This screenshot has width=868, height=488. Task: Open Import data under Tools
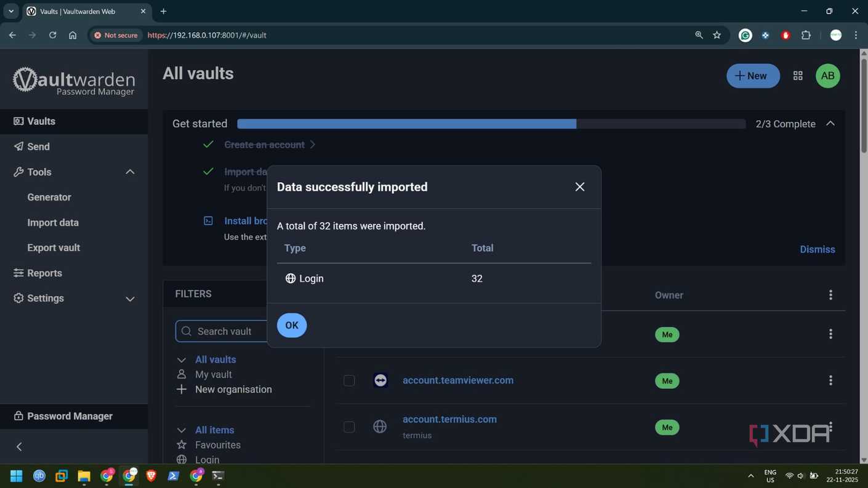tap(53, 223)
